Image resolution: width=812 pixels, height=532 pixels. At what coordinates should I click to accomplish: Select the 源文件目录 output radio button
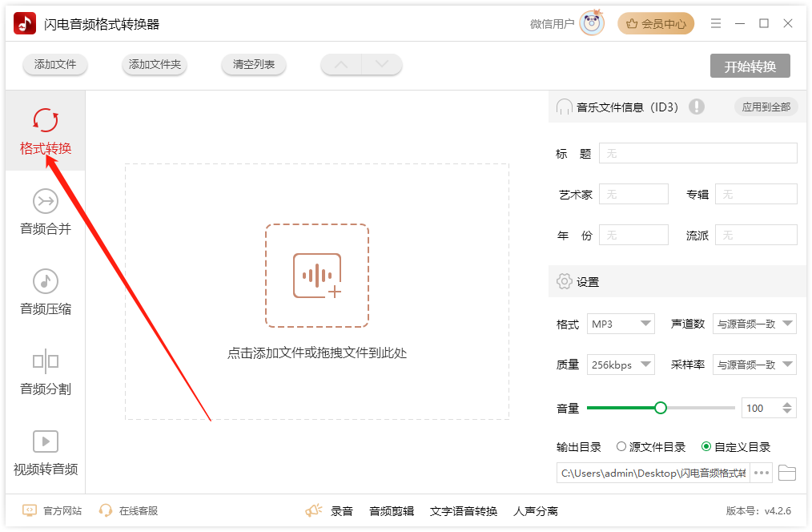pos(621,447)
